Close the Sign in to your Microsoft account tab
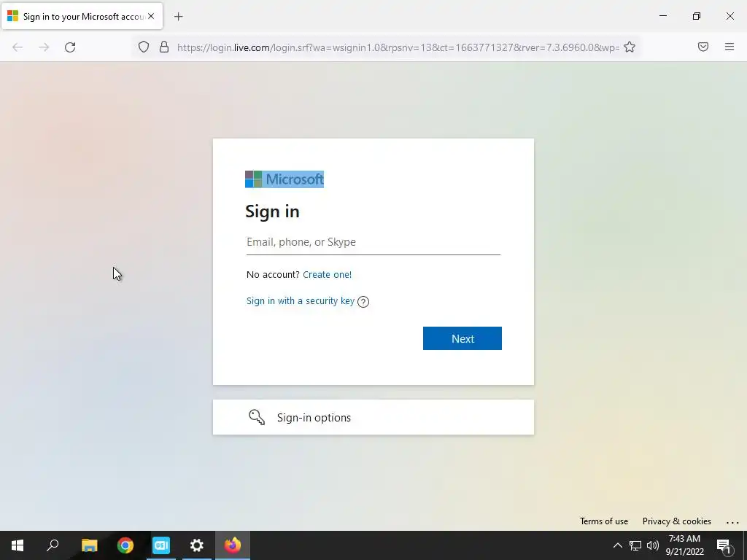 point(151,16)
